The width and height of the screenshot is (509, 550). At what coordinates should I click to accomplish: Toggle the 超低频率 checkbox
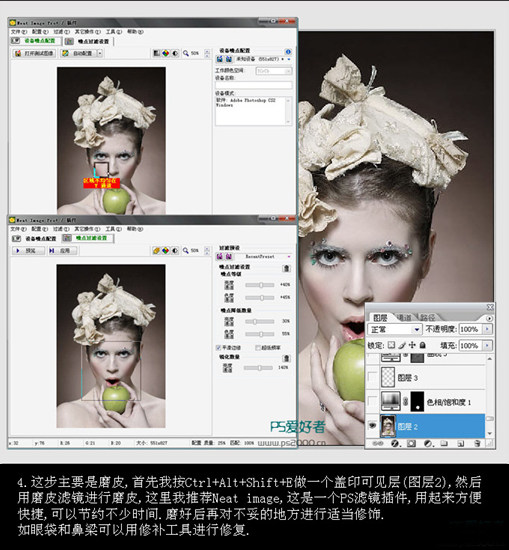[258, 348]
